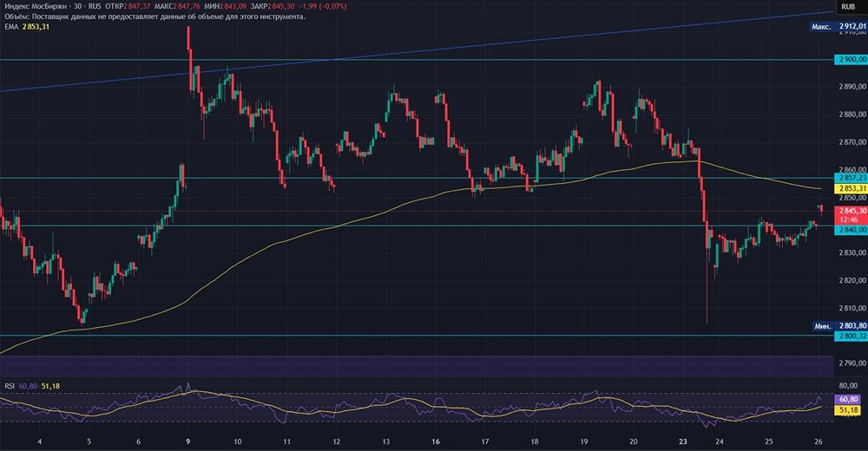Click the 2 857,23 price axis label
Screen dimensions: 868x451
[x=851, y=178]
